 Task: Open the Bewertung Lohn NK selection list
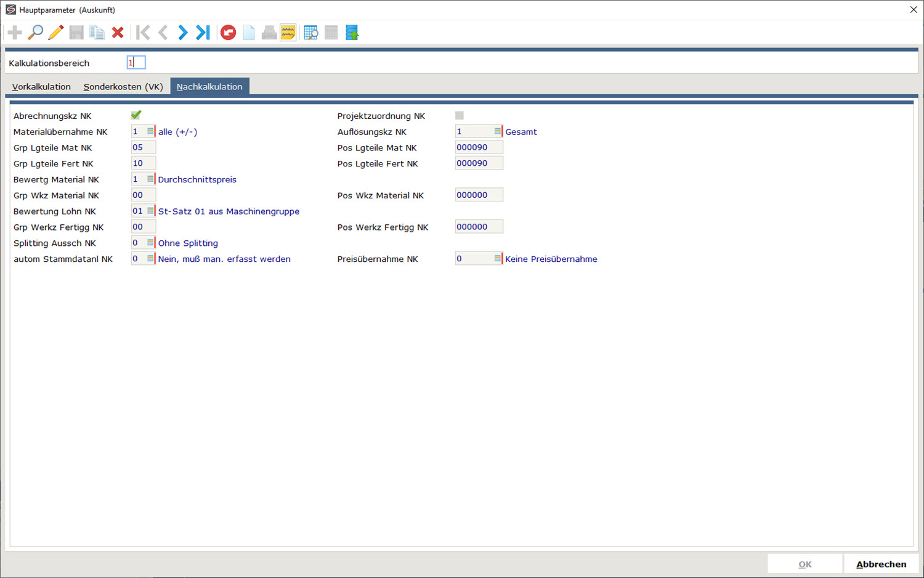[x=150, y=211]
